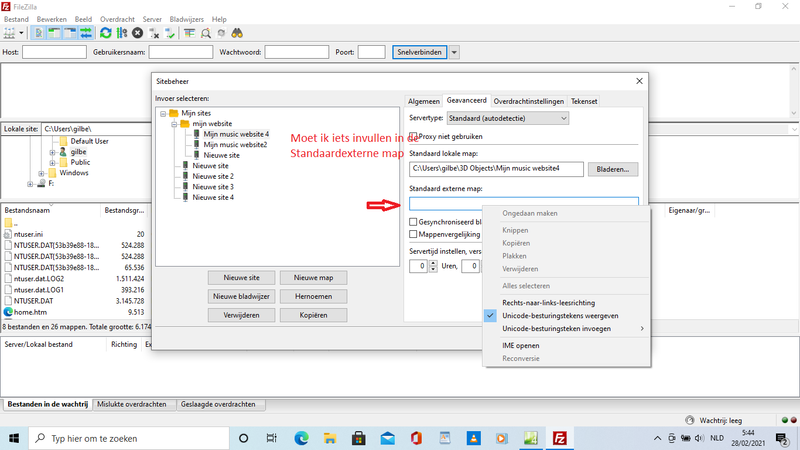The image size is (800, 450).
Task: Click the Nieuwe bladwijzer button
Action: (241, 296)
